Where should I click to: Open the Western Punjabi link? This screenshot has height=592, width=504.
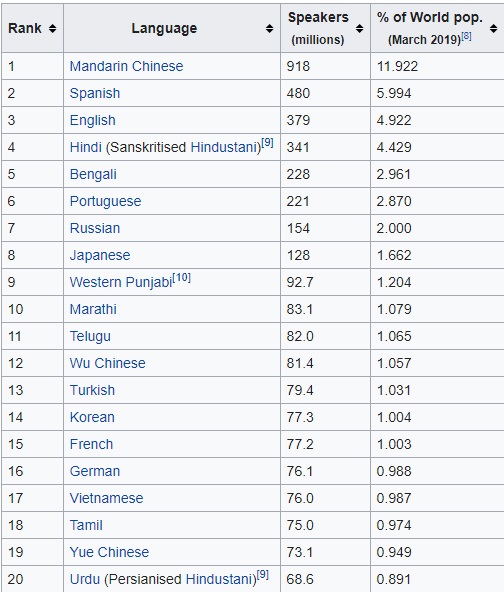coord(121,282)
